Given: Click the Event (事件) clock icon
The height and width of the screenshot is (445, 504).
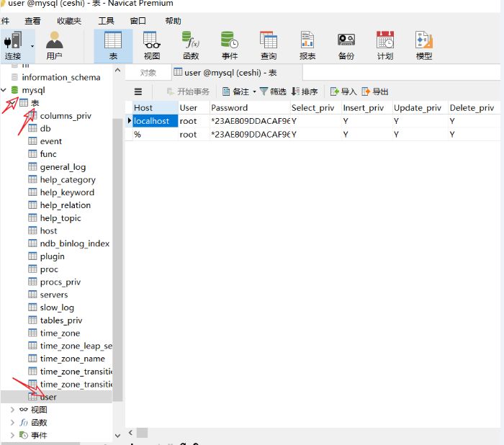Looking at the screenshot, I should 230,40.
